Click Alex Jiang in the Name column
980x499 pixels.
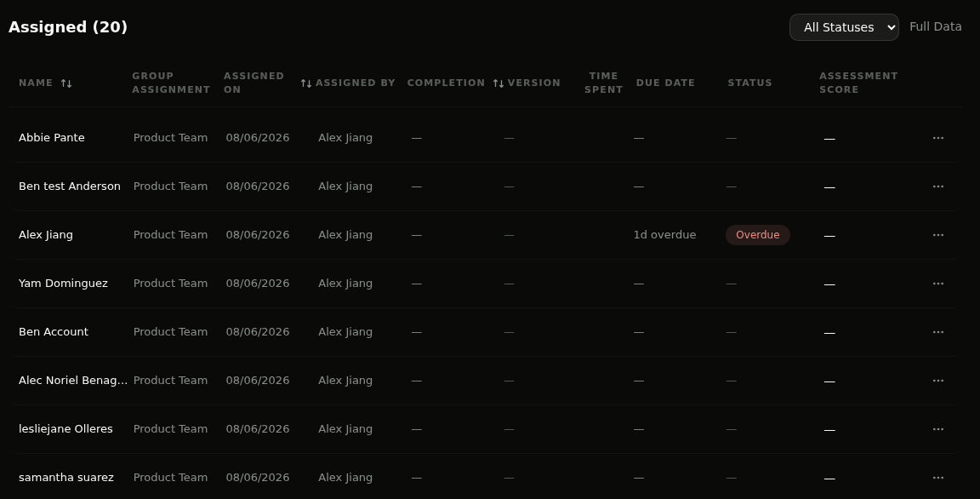pos(46,235)
